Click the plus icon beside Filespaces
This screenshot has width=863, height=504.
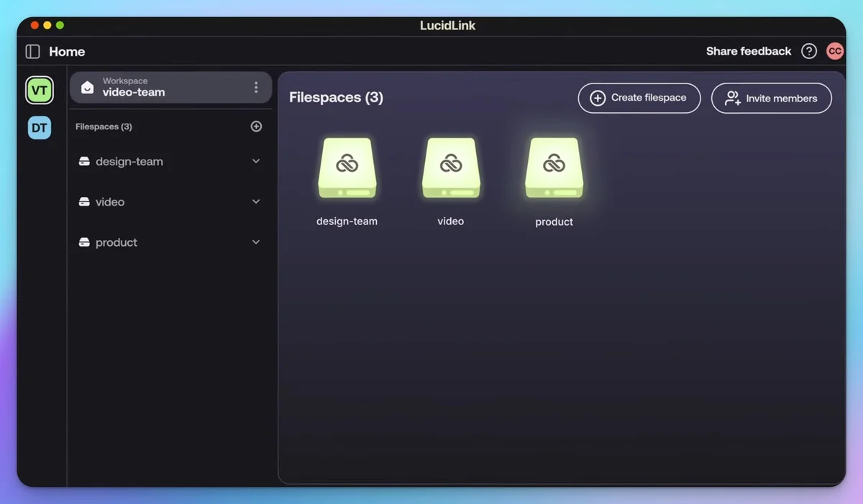pyautogui.click(x=256, y=127)
